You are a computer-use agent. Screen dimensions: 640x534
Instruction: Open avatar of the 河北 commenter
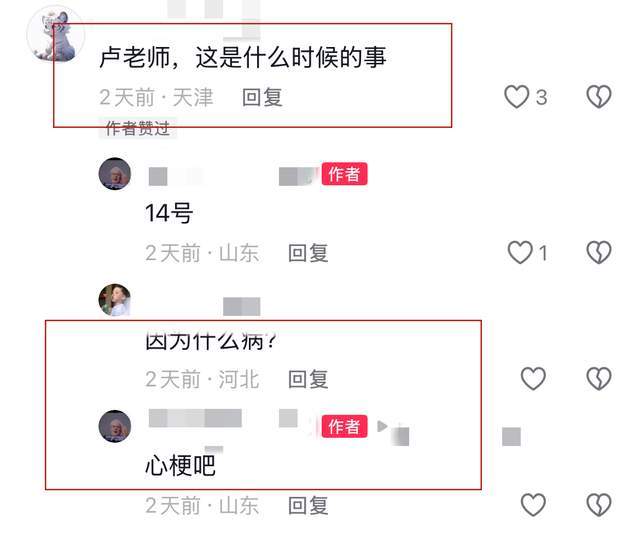[115, 300]
